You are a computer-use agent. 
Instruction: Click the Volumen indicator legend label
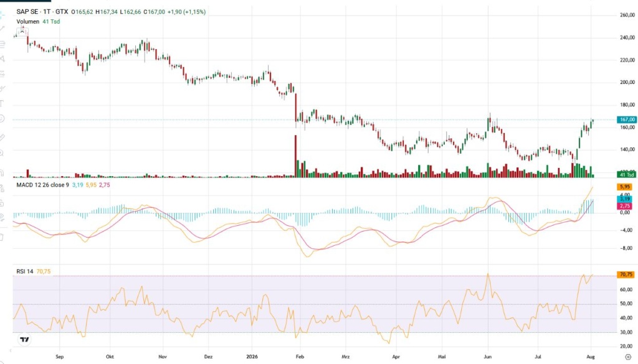27,22
